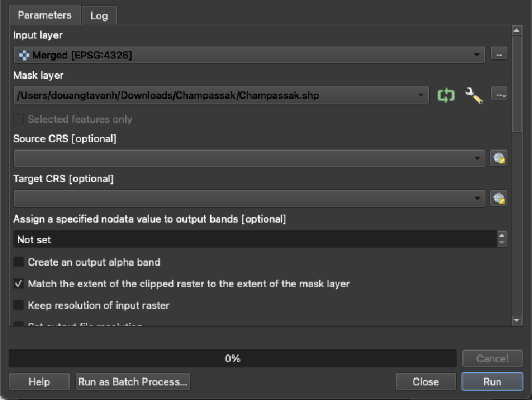Expand the Input layer dropdown
The image size is (532, 400).
pyautogui.click(x=477, y=55)
